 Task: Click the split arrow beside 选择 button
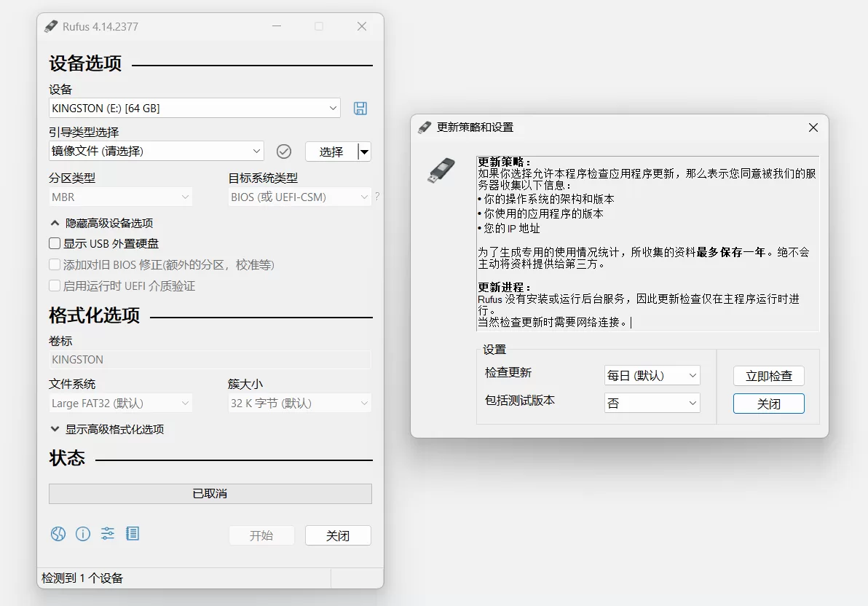point(364,151)
